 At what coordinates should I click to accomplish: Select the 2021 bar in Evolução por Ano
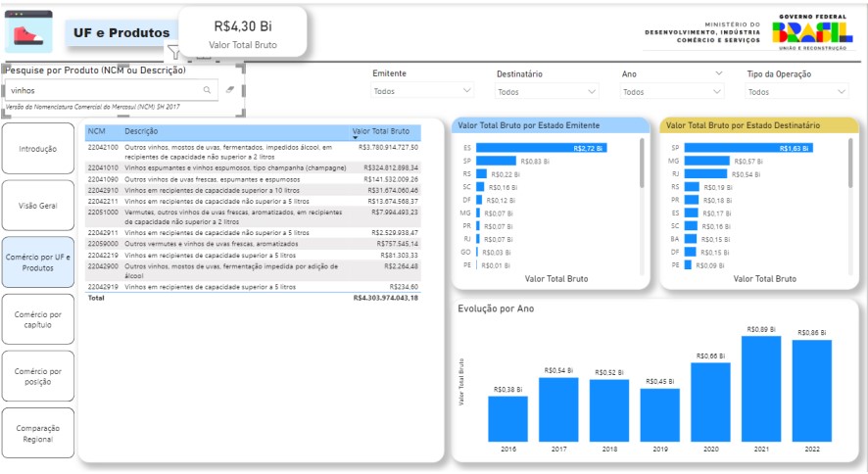pyautogui.click(x=760, y=388)
